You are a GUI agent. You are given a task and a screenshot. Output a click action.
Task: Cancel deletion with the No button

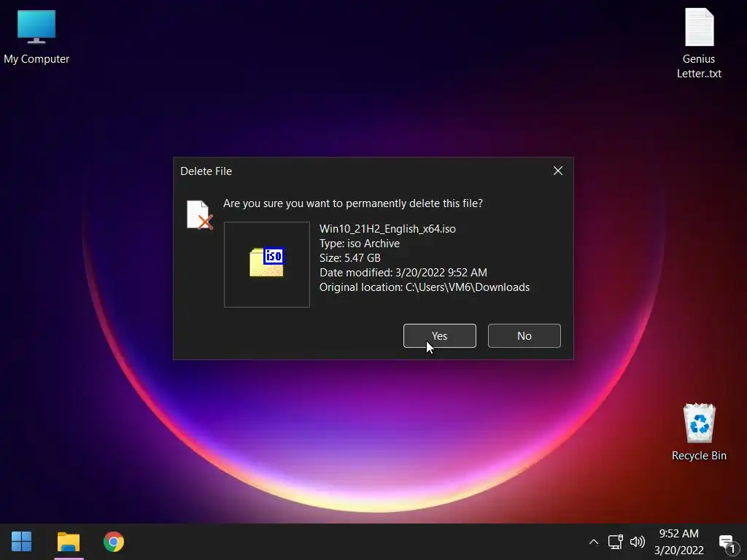pyautogui.click(x=524, y=335)
